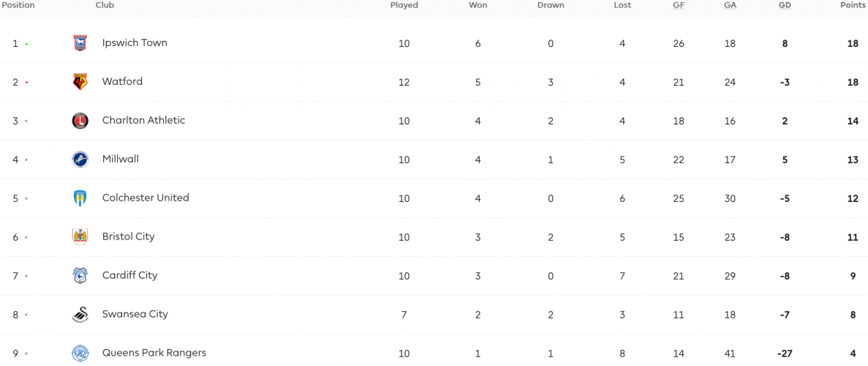Click the Queens Park Rangers crest
Image resolution: width=868 pixels, height=366 pixels.
pyautogui.click(x=80, y=354)
